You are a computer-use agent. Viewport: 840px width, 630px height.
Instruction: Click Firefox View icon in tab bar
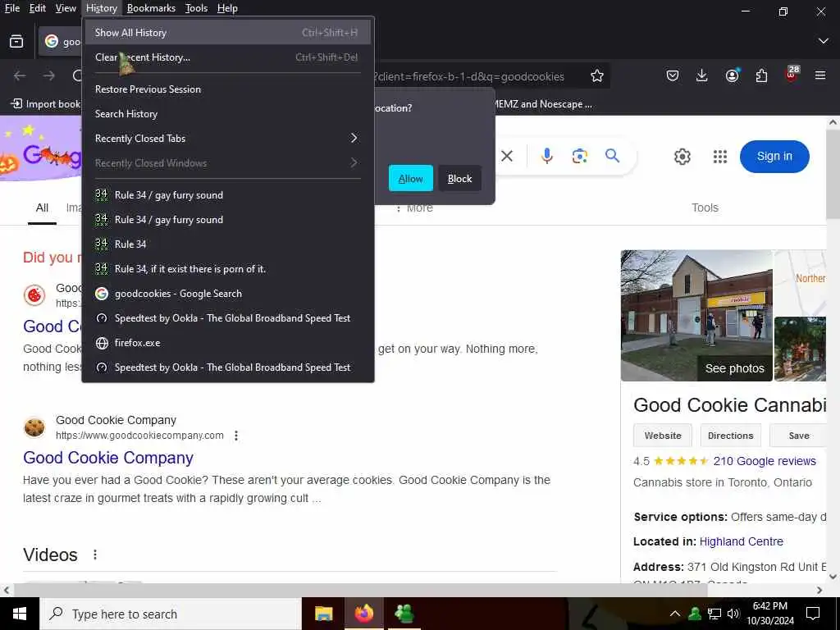16,41
